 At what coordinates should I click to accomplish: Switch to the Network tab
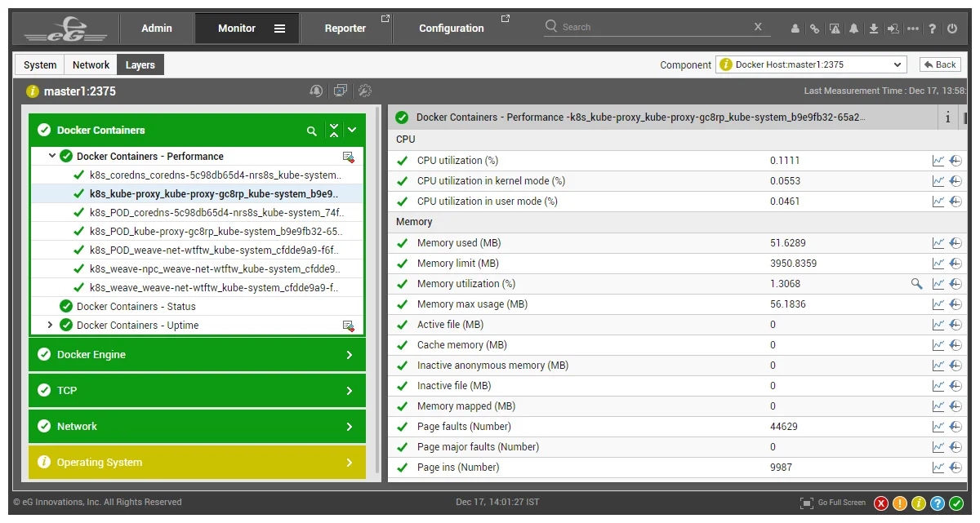pos(91,65)
